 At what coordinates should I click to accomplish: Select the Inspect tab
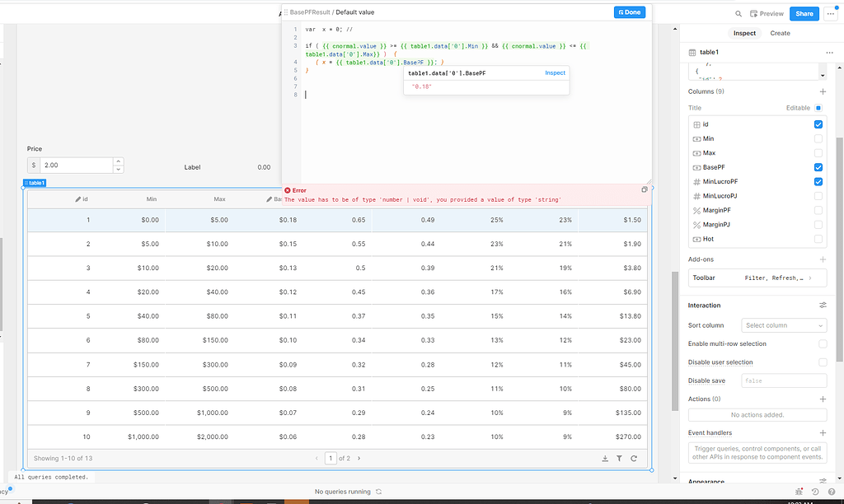point(744,33)
